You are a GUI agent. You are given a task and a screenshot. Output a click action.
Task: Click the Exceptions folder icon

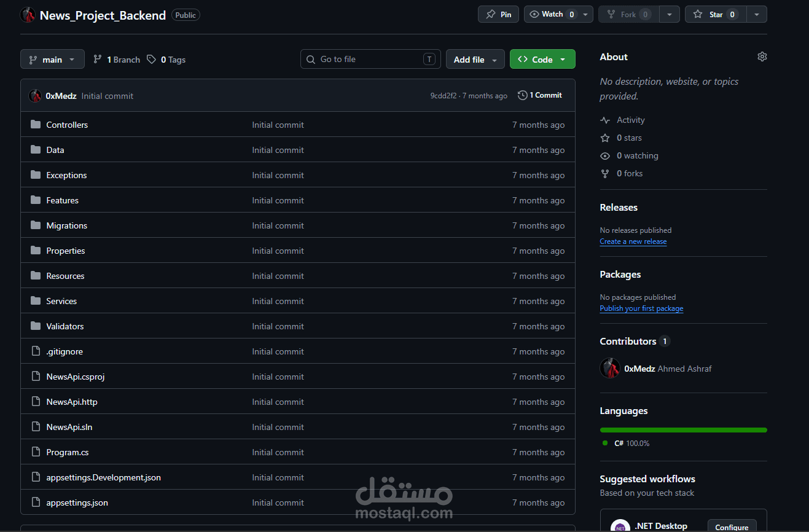[36, 175]
